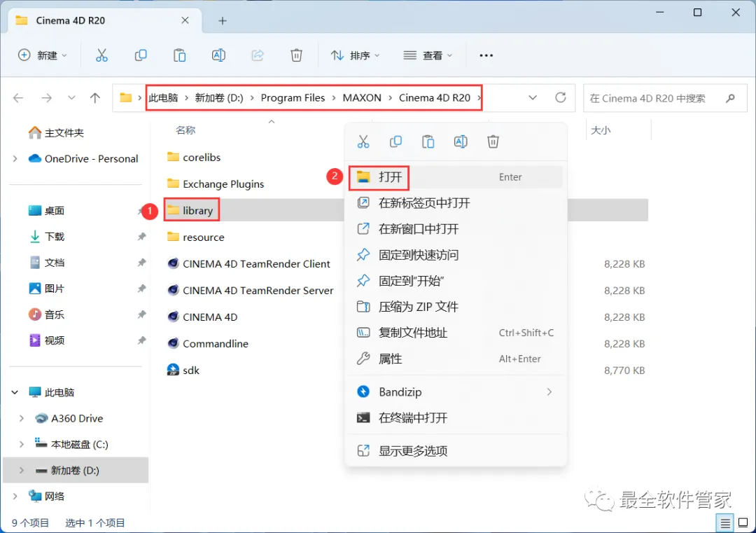This screenshot has height=533, width=756.
Task: Select CINEMA 4D TeamRender Server file
Action: (x=258, y=291)
